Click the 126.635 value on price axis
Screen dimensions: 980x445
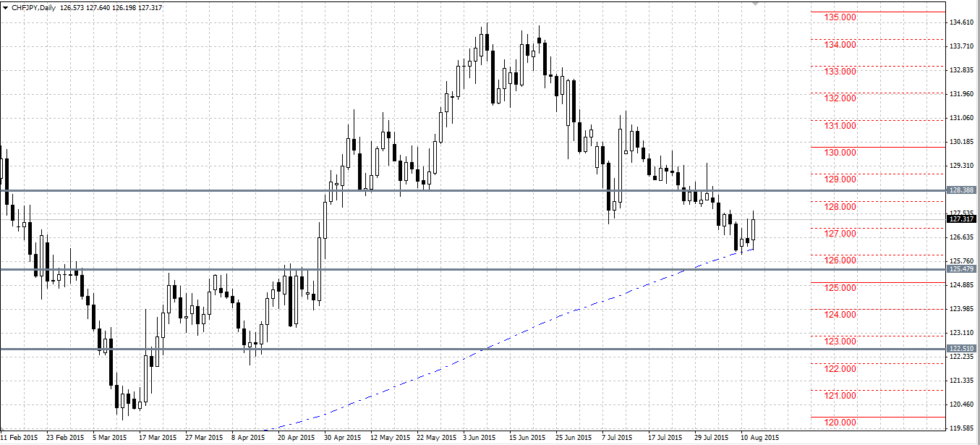tap(961, 237)
